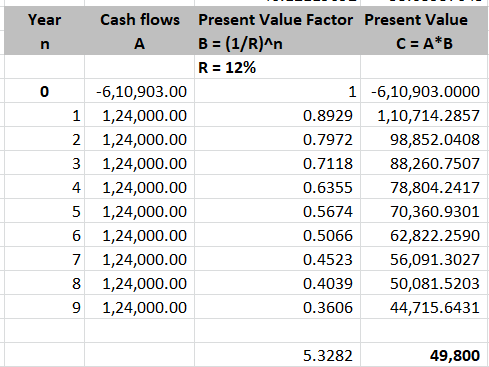Screen dimensions: 489x367
Task: Click the factor cell 0.4523
Action: pos(277,259)
